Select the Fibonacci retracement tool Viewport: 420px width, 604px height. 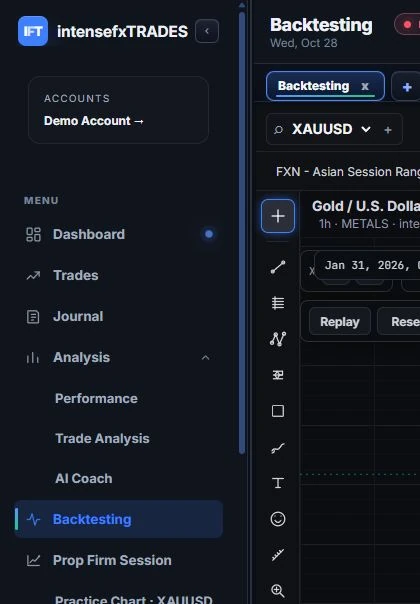coord(278,303)
